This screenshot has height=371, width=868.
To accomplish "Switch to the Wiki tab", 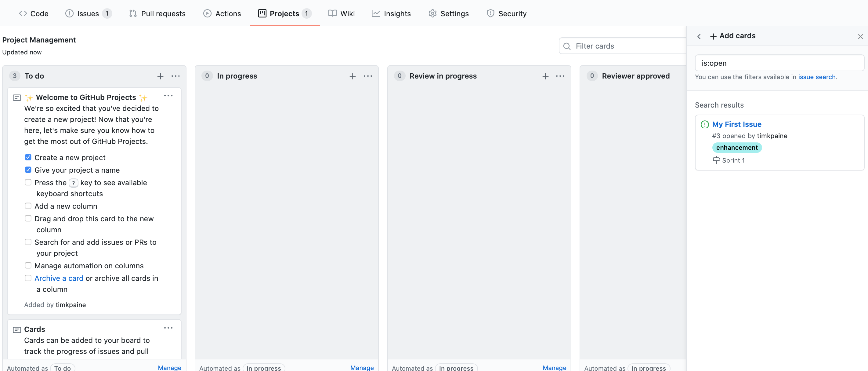I will pyautogui.click(x=342, y=13).
